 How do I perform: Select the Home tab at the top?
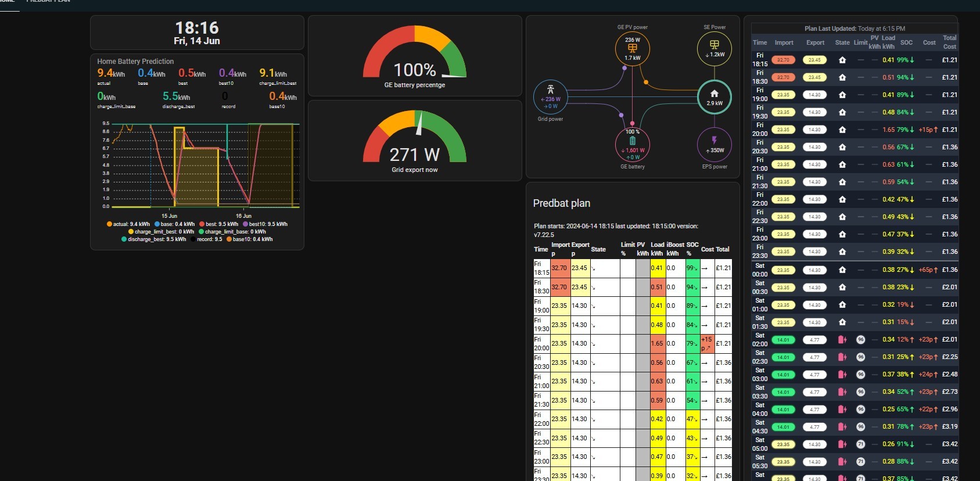pos(7,2)
